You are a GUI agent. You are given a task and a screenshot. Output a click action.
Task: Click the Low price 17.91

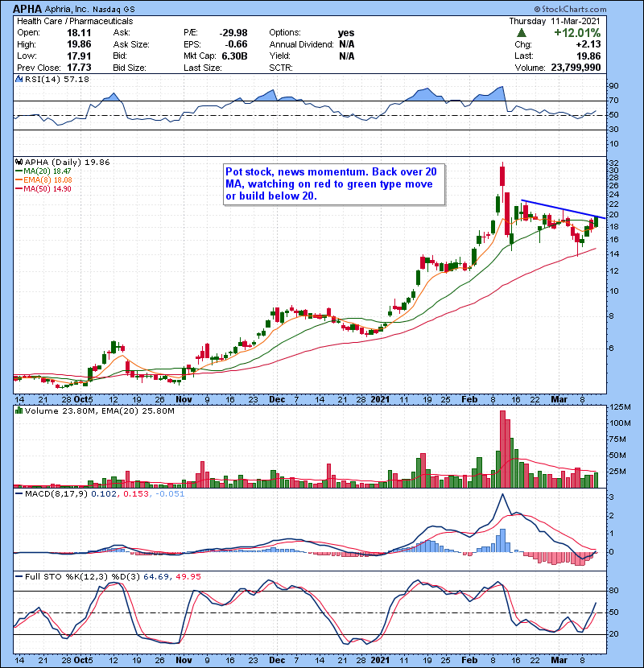[x=79, y=56]
